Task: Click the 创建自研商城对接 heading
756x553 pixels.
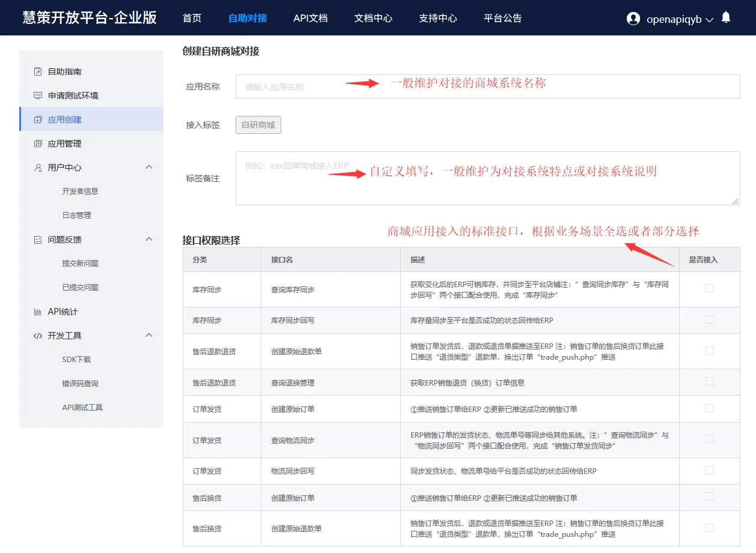Action: tap(221, 52)
